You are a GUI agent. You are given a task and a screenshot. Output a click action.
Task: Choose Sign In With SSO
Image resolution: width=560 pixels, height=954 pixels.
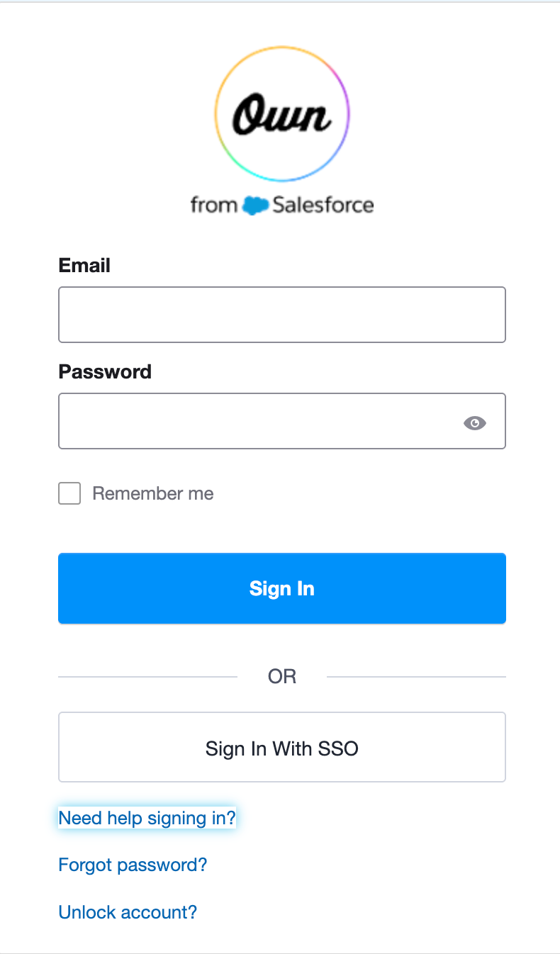tap(281, 747)
